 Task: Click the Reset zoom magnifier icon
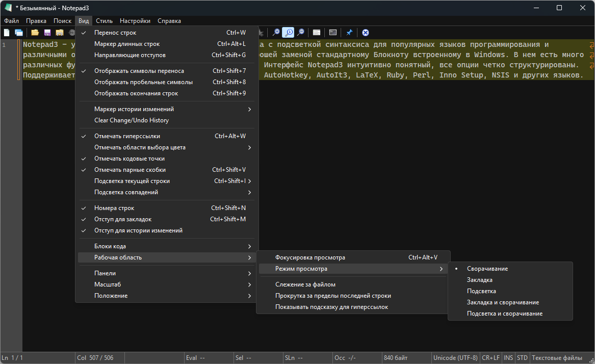(289, 33)
